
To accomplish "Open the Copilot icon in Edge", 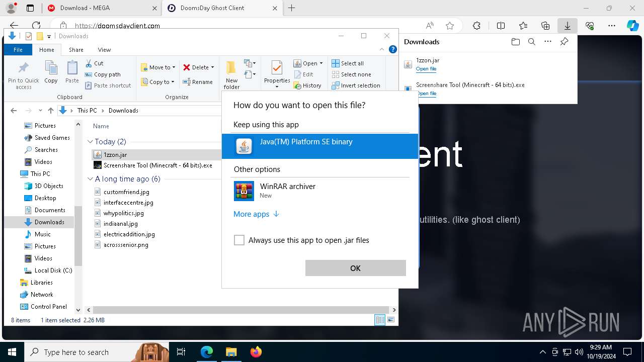I will tap(632, 26).
